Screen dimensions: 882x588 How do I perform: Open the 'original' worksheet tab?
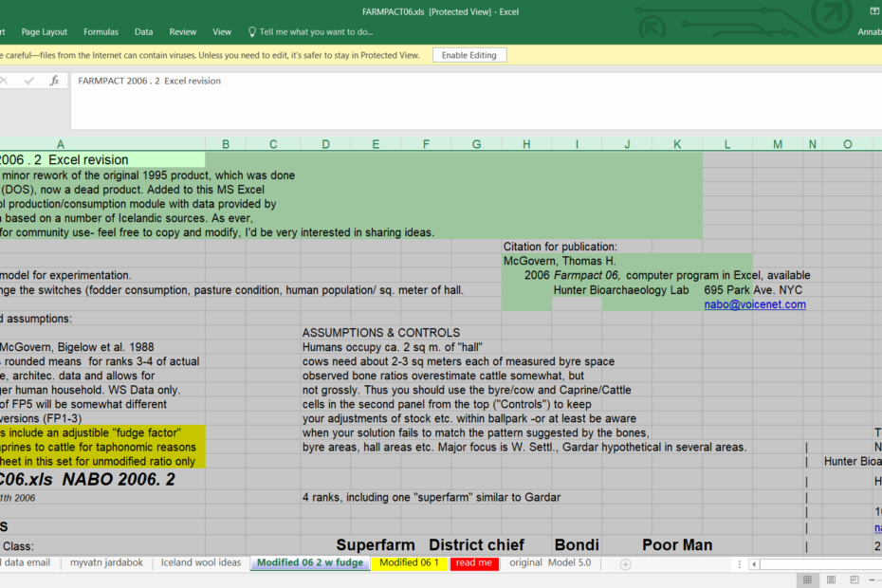coord(524,562)
